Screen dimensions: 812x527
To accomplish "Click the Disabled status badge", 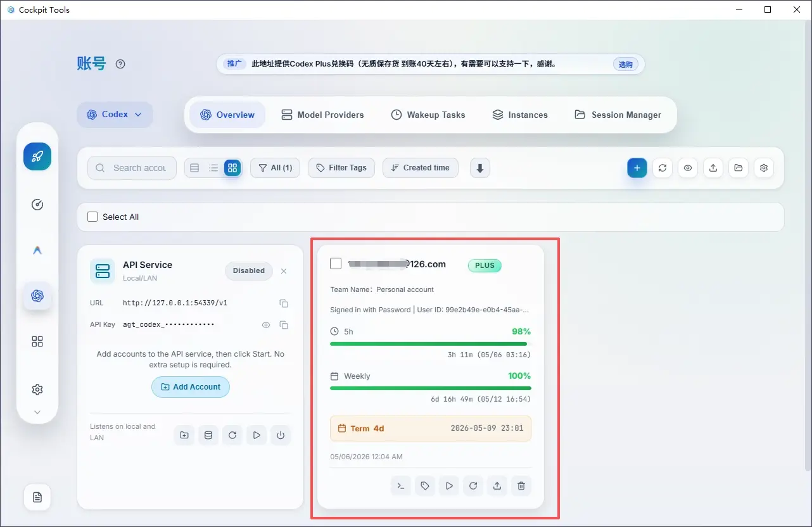I will coord(249,271).
